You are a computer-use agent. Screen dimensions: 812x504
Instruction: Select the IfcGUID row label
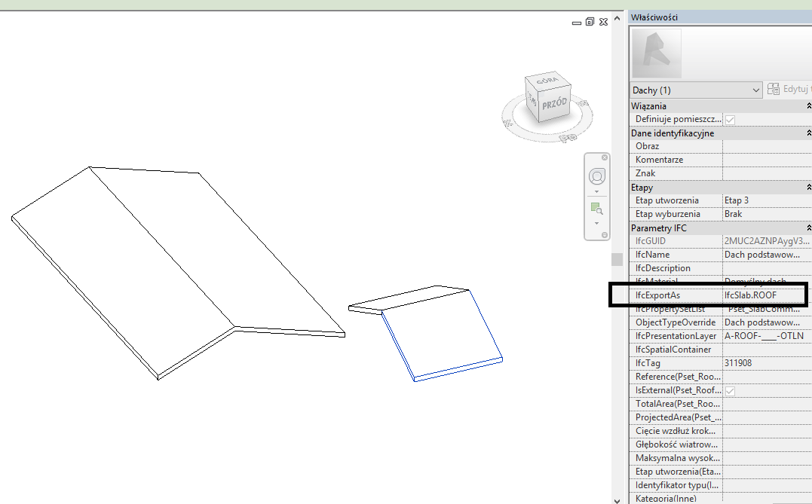pos(651,241)
